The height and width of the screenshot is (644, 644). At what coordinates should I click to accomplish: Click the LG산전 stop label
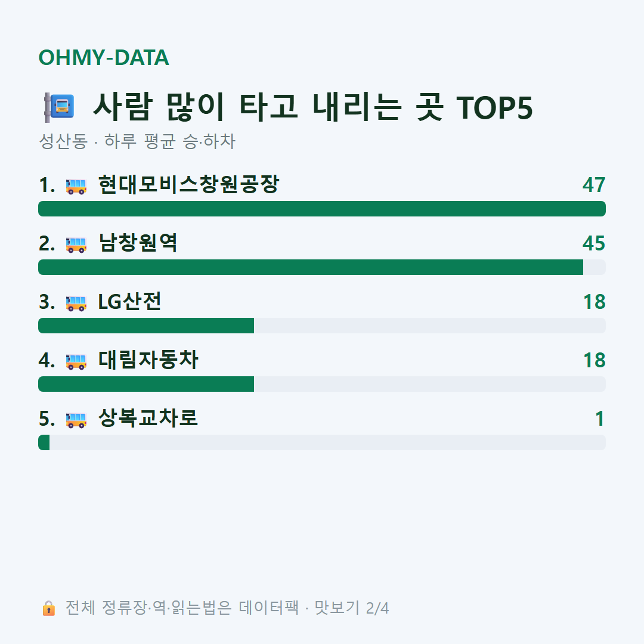point(129,302)
